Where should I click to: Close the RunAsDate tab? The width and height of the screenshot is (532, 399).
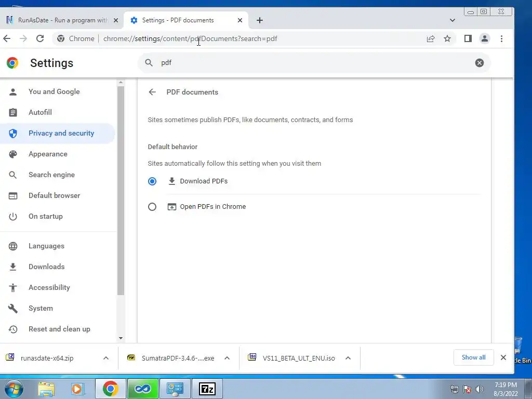pos(116,20)
